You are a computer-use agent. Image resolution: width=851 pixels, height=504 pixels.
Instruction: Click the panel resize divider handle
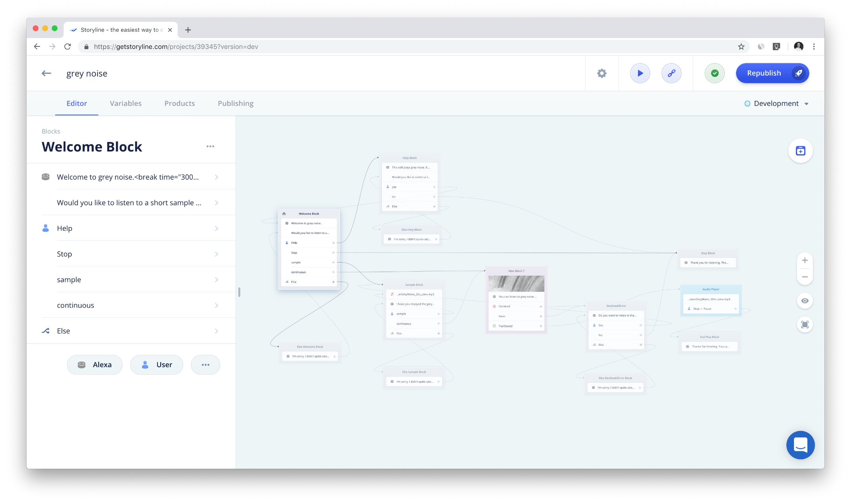point(239,292)
